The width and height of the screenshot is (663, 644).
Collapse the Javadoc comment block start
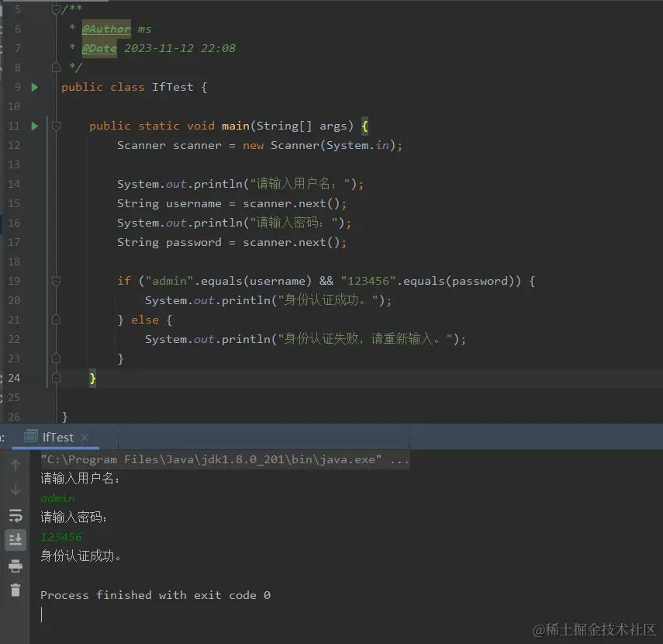56,9
